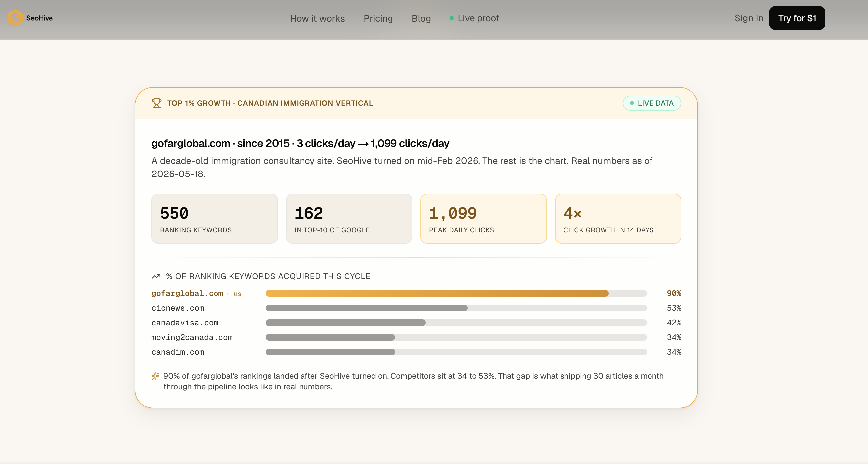Click the gofarglobal.com clicks/day headline
The image size is (868, 464).
click(300, 143)
